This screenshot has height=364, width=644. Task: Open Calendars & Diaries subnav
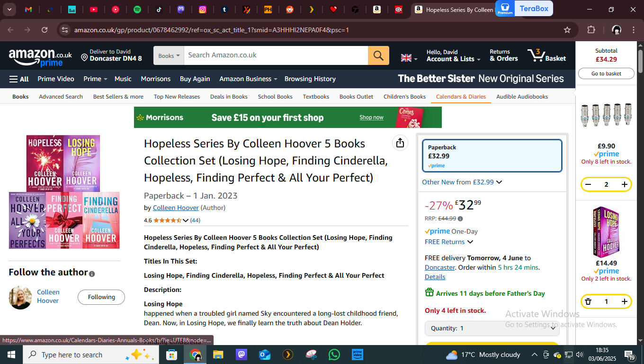[x=461, y=96]
